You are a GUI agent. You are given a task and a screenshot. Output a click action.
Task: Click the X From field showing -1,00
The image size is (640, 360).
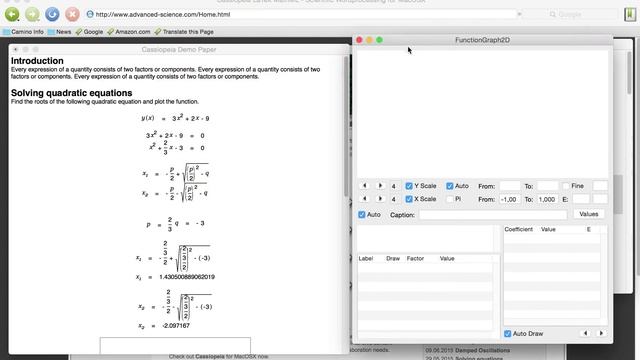pos(510,199)
